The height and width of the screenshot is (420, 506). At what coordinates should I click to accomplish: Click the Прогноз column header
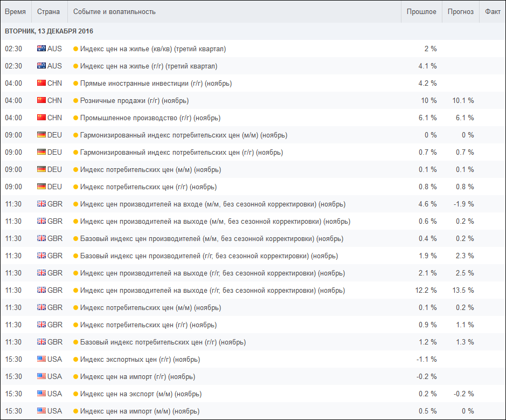461,12
